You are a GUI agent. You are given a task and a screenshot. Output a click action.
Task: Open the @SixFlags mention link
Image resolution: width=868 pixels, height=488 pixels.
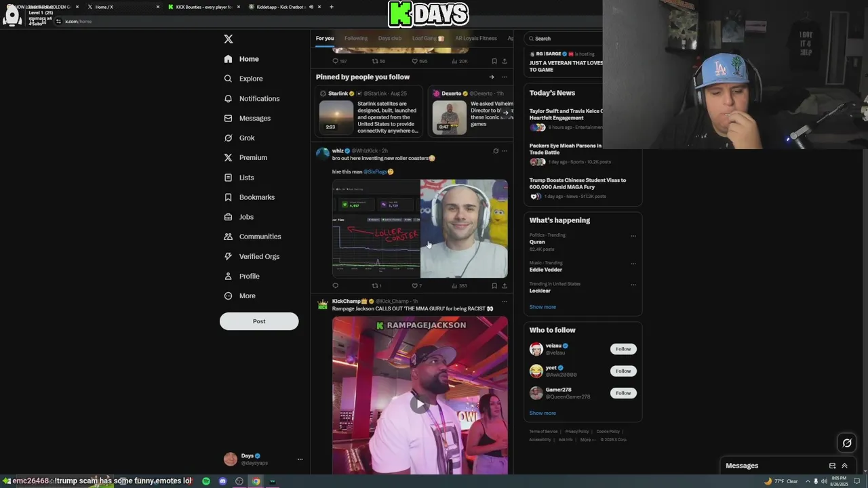pos(375,172)
